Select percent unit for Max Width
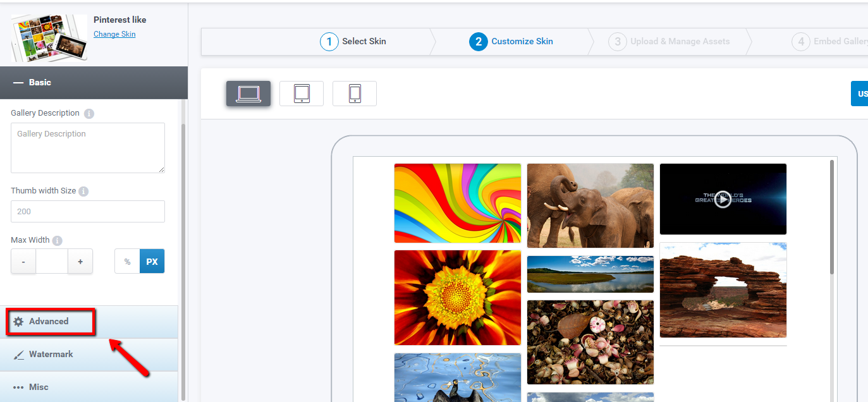Screen dimensions: 868x402 (127, 262)
